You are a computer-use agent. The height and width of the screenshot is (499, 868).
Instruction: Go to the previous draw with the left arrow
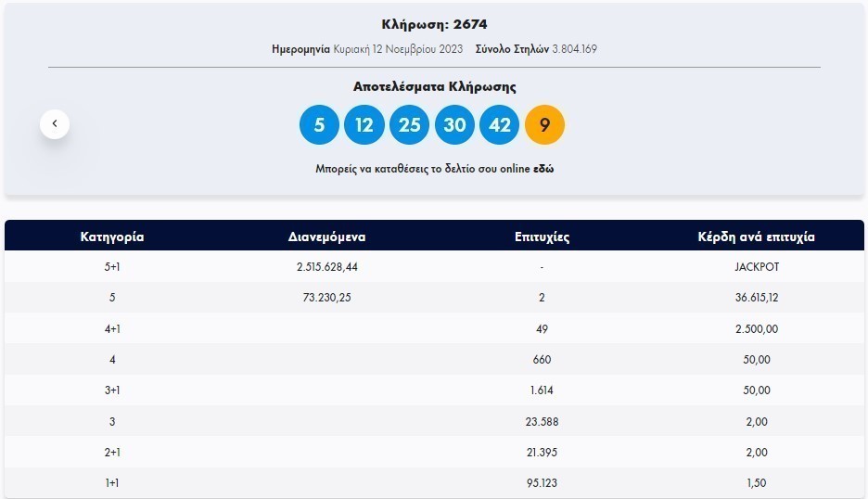tap(55, 123)
